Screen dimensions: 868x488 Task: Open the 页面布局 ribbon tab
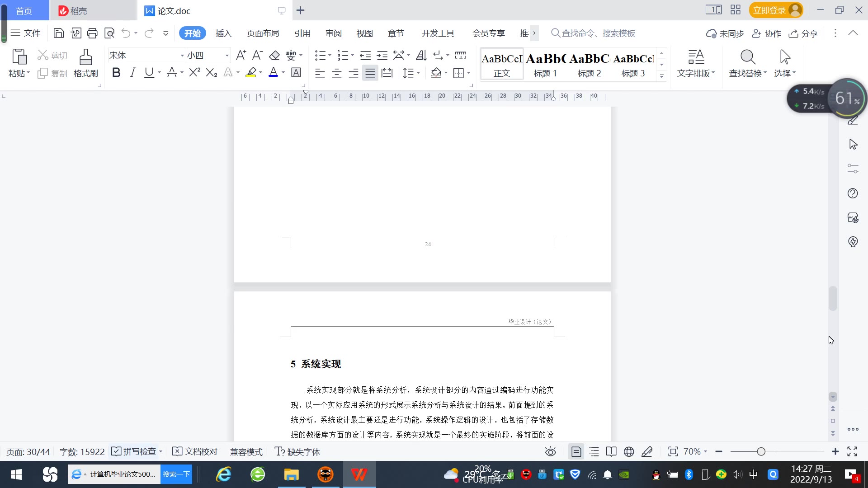click(x=263, y=33)
